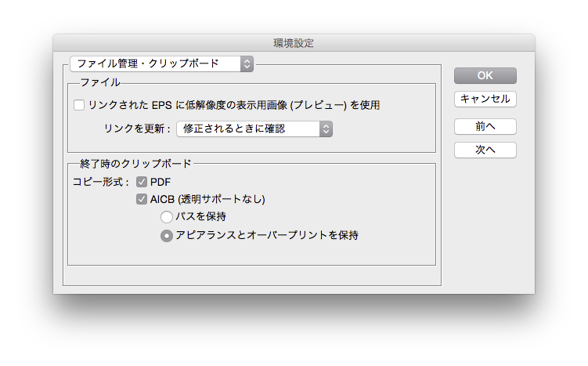This screenshot has width=588, height=366.
Task: Select the パスを保持 radio button
Action: pyautogui.click(x=167, y=216)
